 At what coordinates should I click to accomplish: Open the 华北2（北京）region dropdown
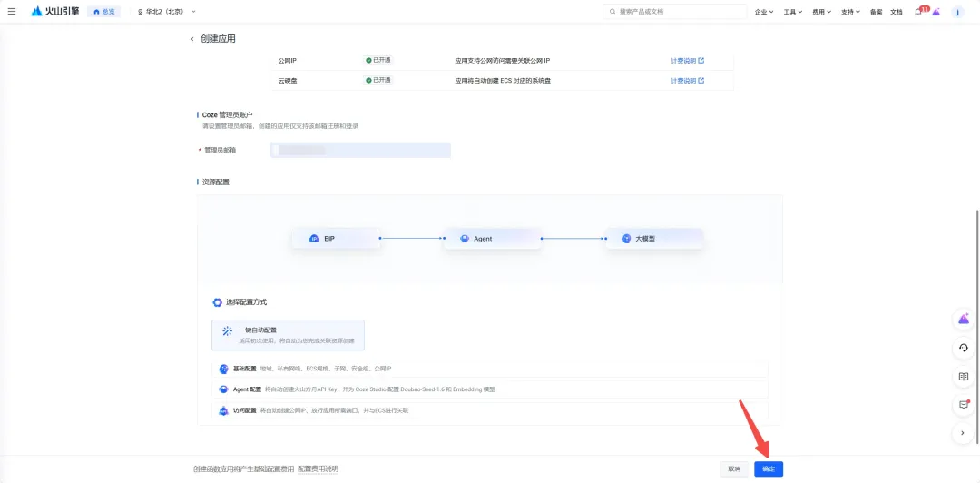pos(166,11)
